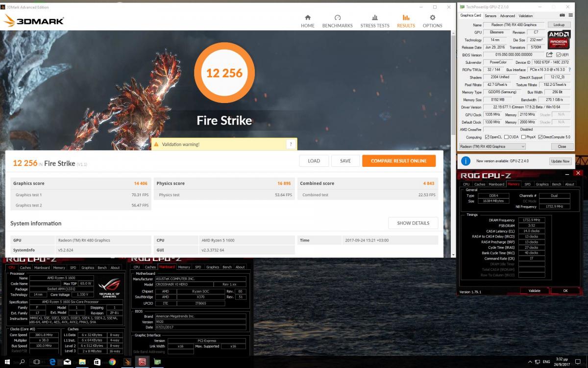This screenshot has height=368, width=588.
Task: Click Lookup button in GPU-Z
Action: [559, 25]
